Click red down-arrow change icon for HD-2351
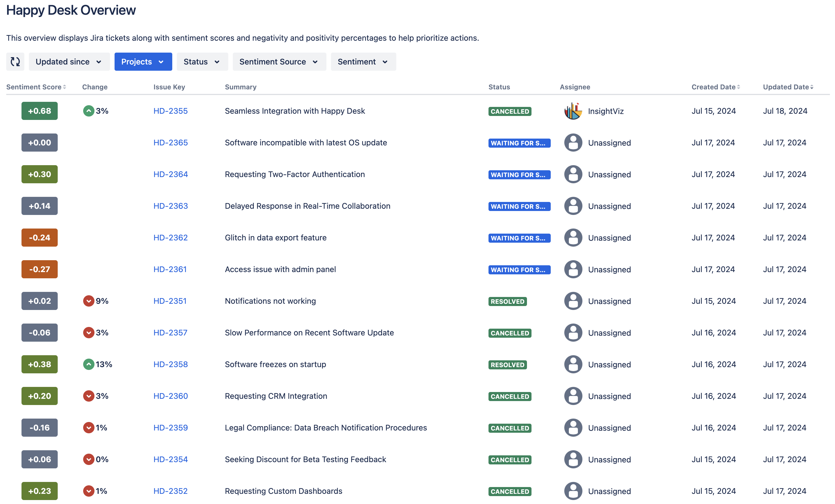Viewport: 835px width, 504px height. click(x=89, y=301)
